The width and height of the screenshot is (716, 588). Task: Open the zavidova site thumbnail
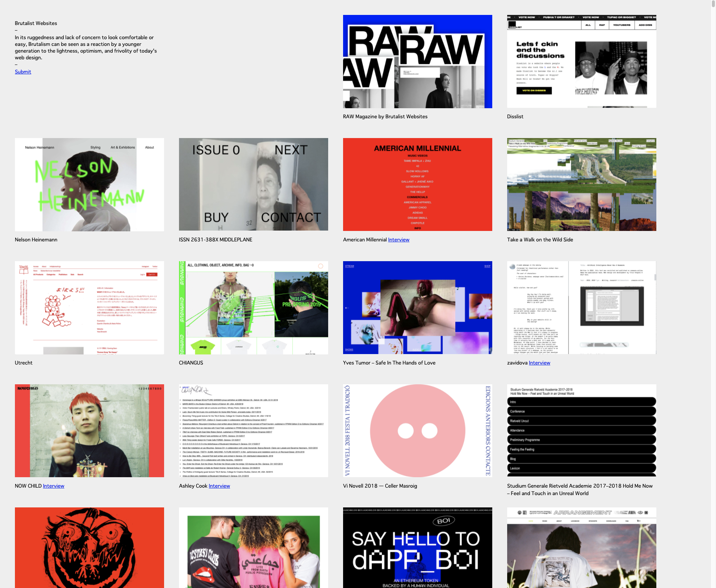[x=581, y=308]
